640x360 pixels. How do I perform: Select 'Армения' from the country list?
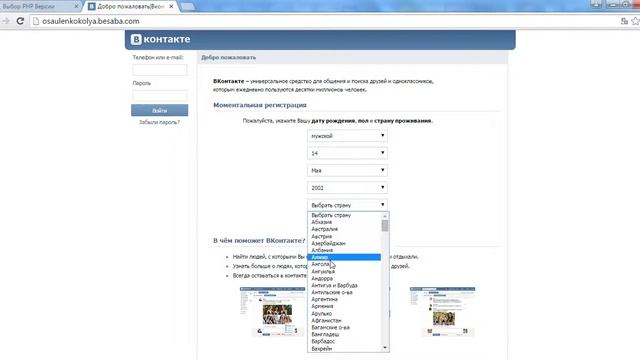click(x=344, y=306)
